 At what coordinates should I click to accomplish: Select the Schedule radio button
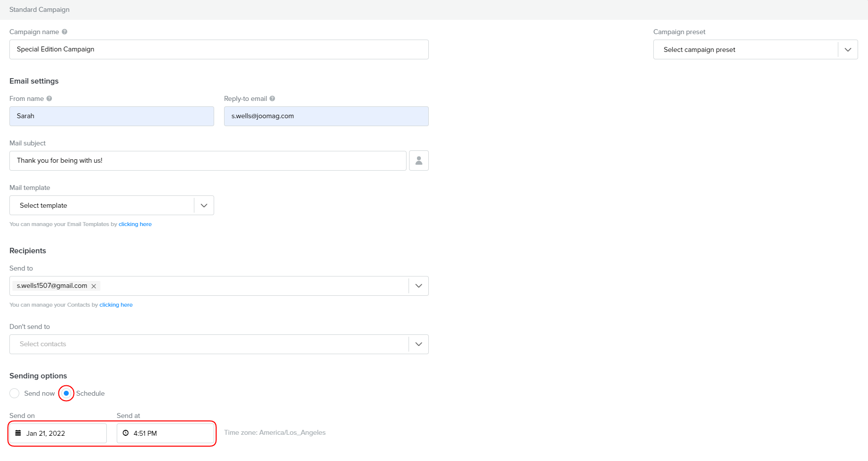66,393
